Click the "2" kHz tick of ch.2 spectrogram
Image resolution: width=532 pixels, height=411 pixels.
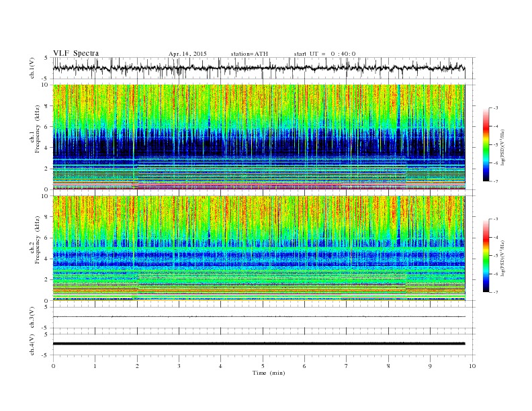[x=47, y=280]
